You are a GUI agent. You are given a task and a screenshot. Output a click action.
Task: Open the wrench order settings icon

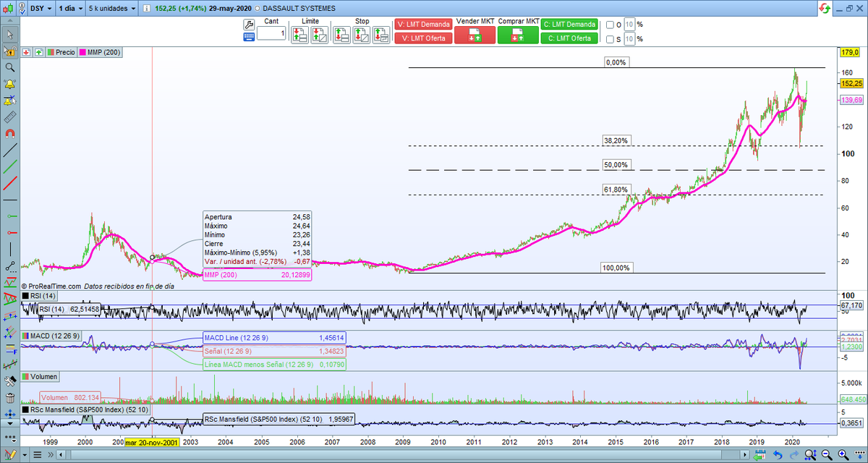pos(249,23)
